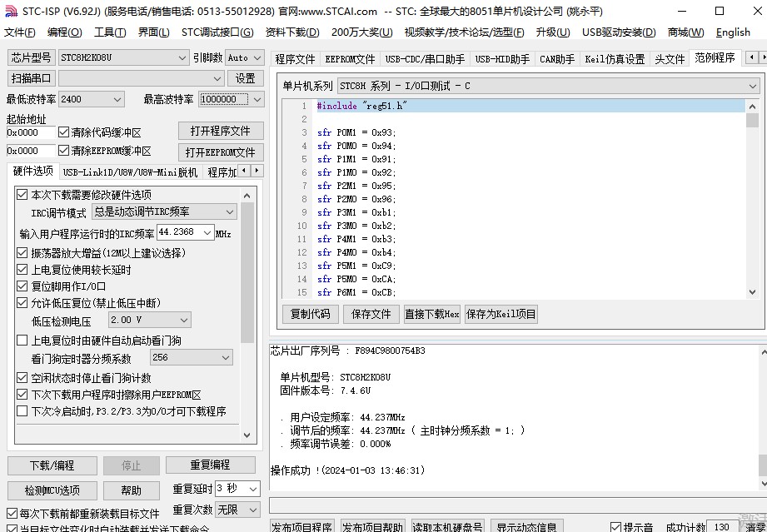
Task: Click the STC-ISP app icon in title bar
Action: (x=11, y=11)
